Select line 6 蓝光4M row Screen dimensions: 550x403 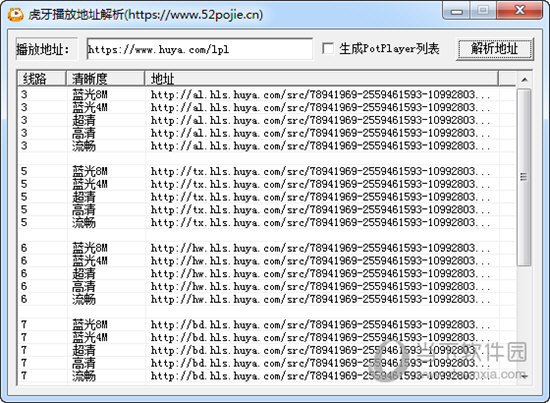tap(267, 261)
